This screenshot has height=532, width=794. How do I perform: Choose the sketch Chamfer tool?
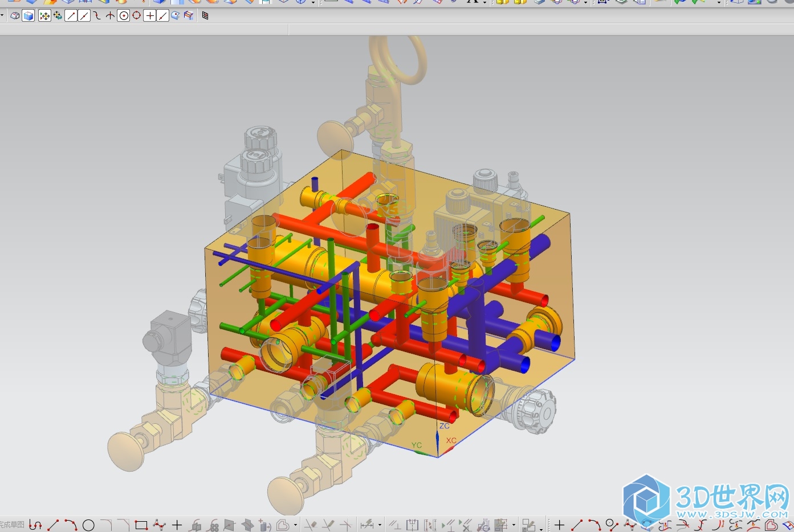click(x=124, y=525)
